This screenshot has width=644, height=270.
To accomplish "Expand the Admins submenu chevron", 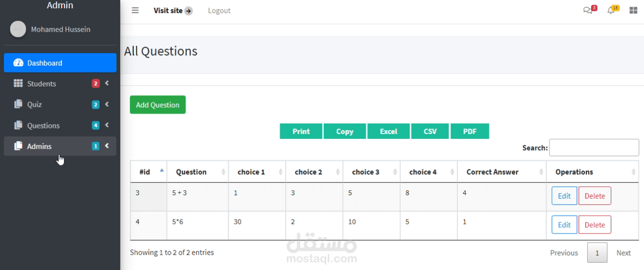I will [x=107, y=146].
